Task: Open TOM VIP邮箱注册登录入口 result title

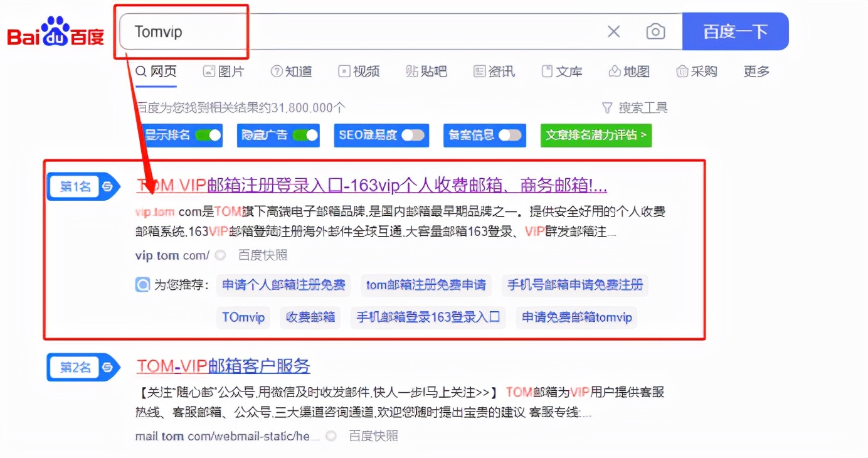Action: pyautogui.click(x=371, y=186)
